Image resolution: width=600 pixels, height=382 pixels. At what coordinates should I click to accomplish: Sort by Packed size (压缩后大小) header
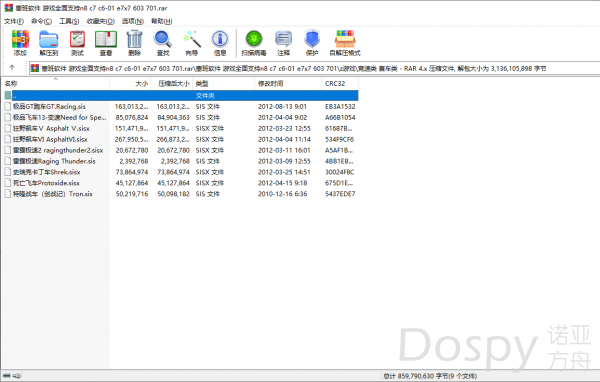click(x=172, y=83)
